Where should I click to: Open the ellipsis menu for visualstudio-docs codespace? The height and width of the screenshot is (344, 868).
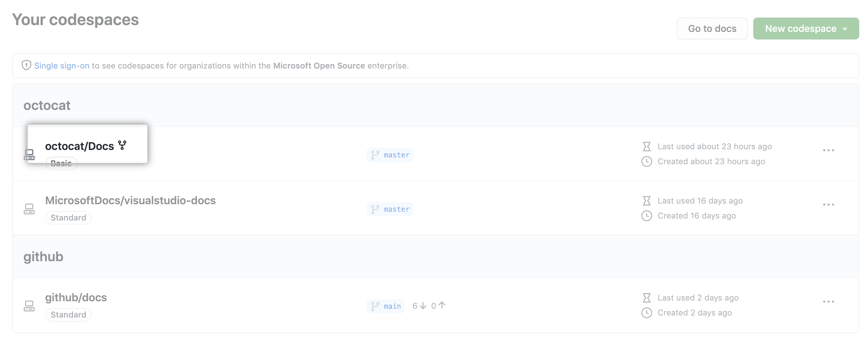829,204
